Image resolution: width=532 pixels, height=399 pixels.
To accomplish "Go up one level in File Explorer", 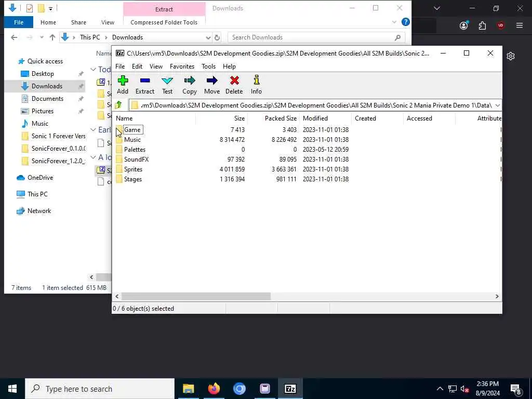I will click(52, 37).
